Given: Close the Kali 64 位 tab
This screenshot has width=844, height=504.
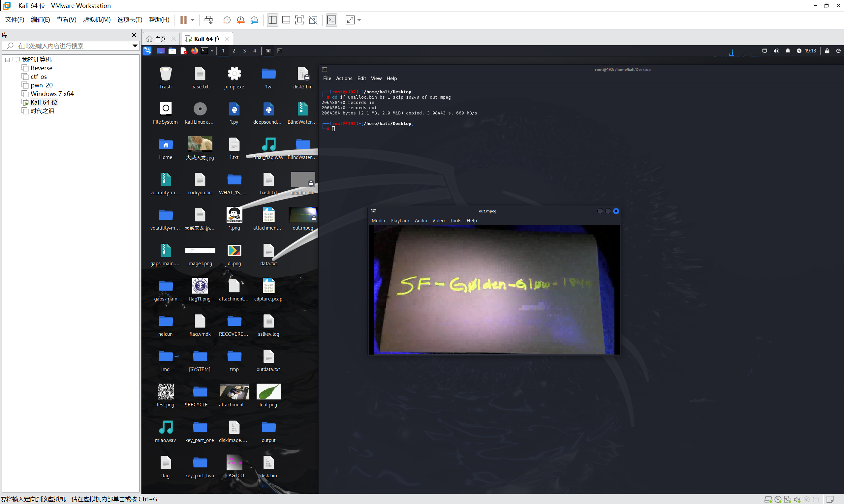Looking at the screenshot, I should [x=227, y=39].
